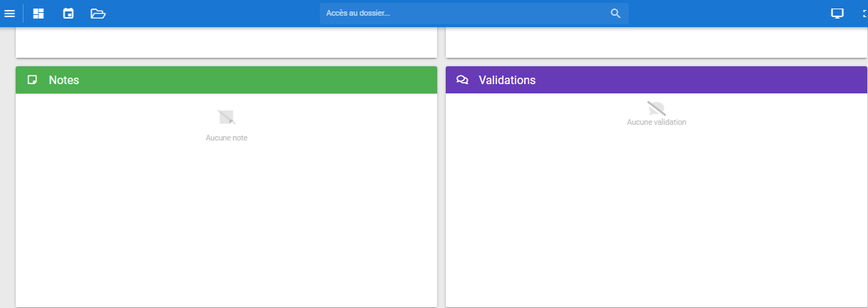This screenshot has width=868, height=308.
Task: Toggle fullscreen at top-right corner
Action: tap(864, 14)
